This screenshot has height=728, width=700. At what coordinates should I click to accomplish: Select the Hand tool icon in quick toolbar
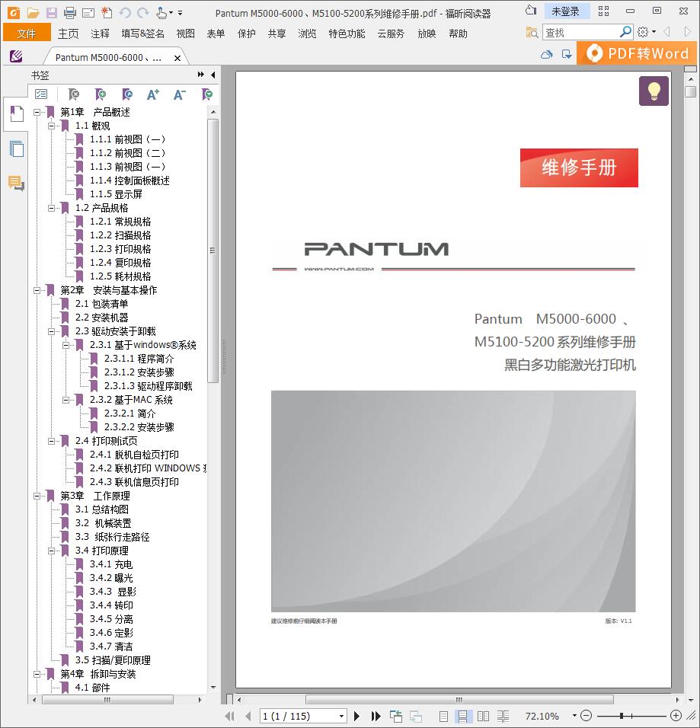tap(161, 12)
